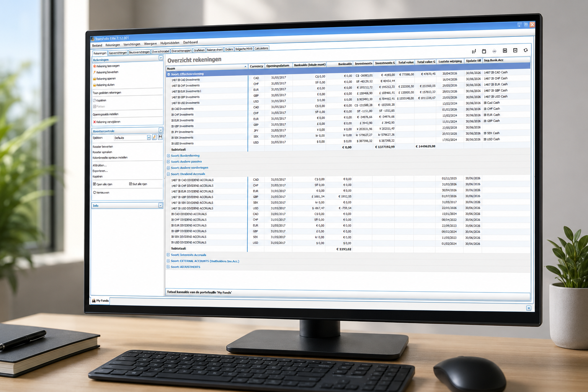
Task: Click Kolombreedte opnieuw instellen
Action: 110,157
